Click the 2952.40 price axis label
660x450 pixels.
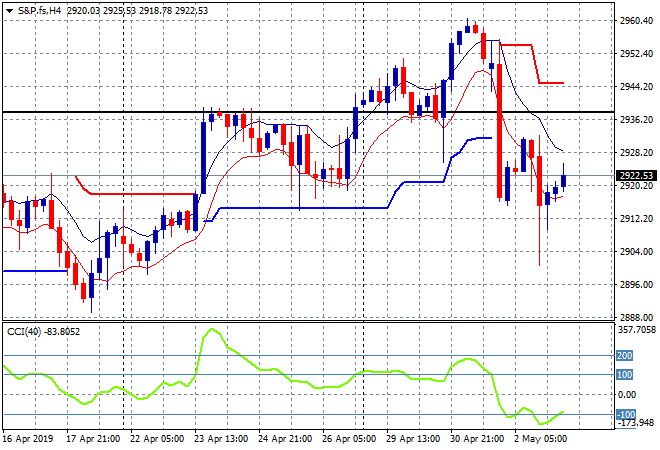(636, 53)
